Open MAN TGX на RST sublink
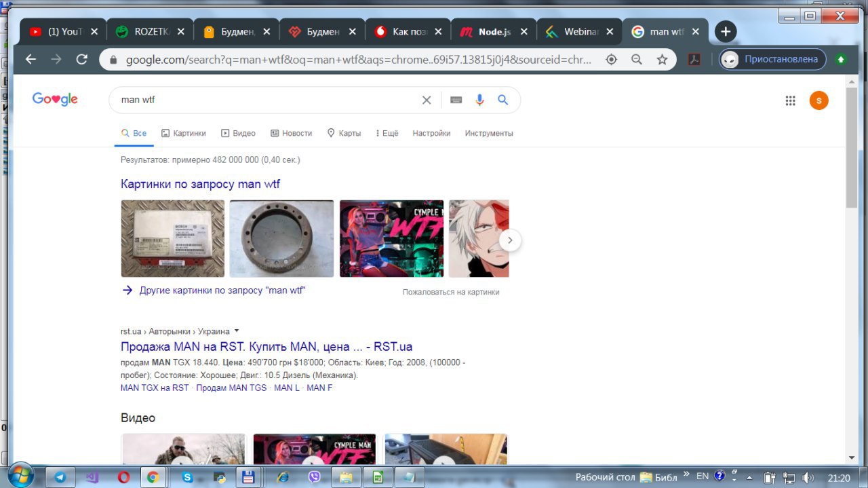 tap(155, 388)
